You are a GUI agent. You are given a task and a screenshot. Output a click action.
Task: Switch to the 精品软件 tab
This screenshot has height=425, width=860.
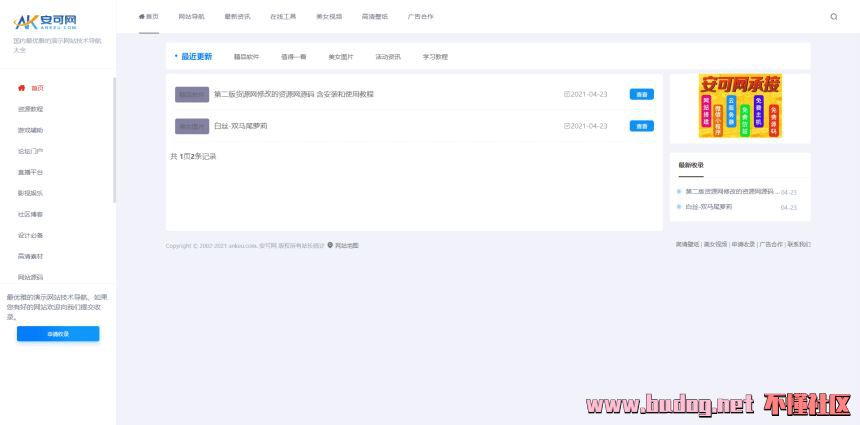coord(247,56)
